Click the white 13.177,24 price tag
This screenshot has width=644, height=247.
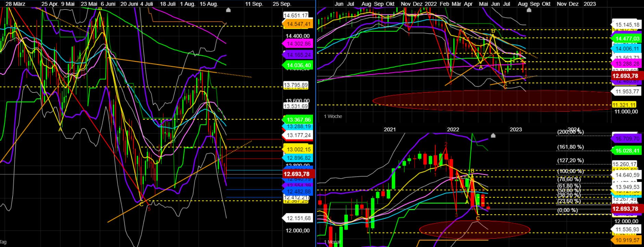(x=298, y=135)
